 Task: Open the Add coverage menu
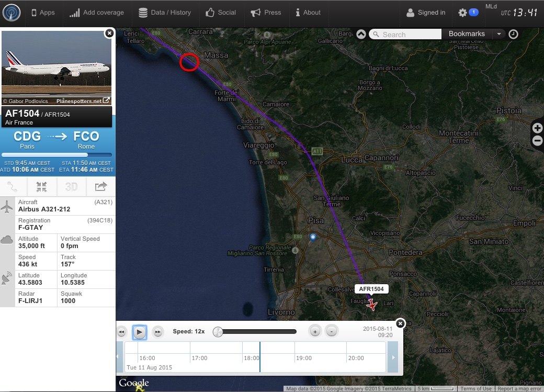click(x=96, y=13)
